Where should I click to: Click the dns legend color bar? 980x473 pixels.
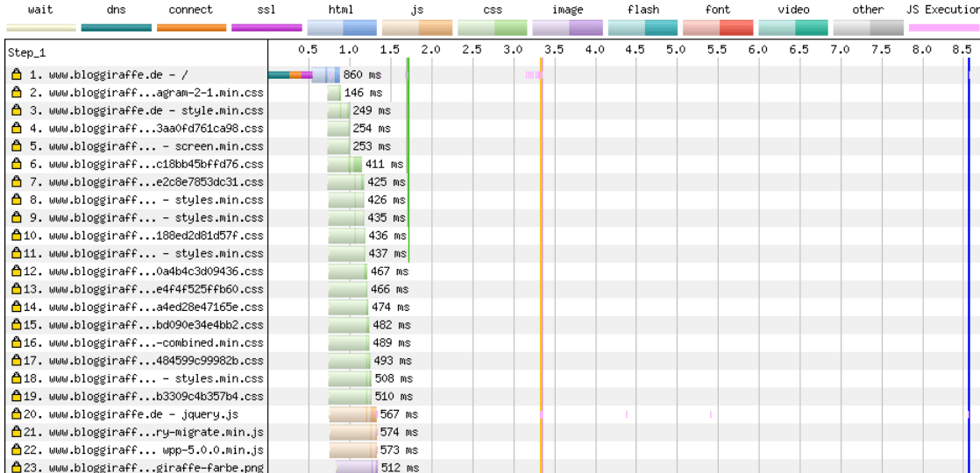pos(116,27)
